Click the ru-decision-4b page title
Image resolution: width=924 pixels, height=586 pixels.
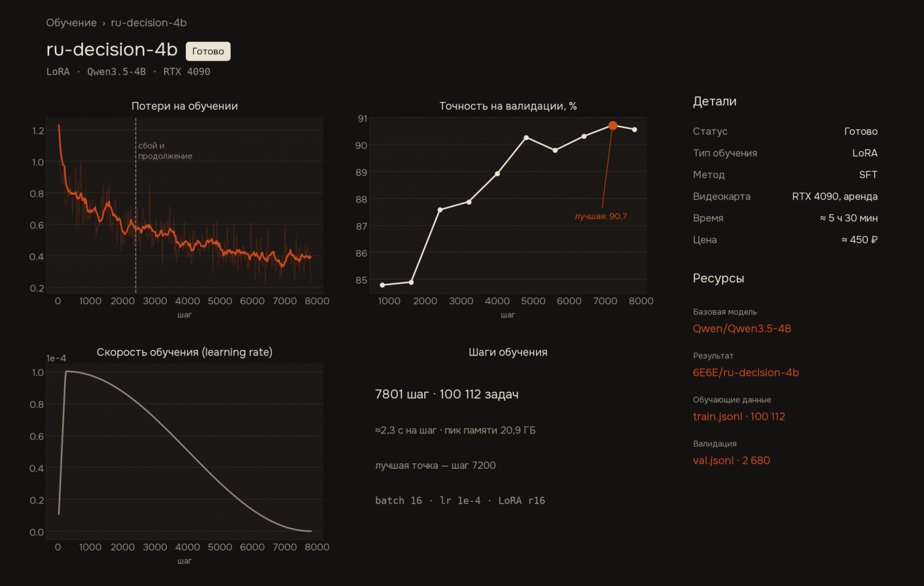pyautogui.click(x=112, y=49)
